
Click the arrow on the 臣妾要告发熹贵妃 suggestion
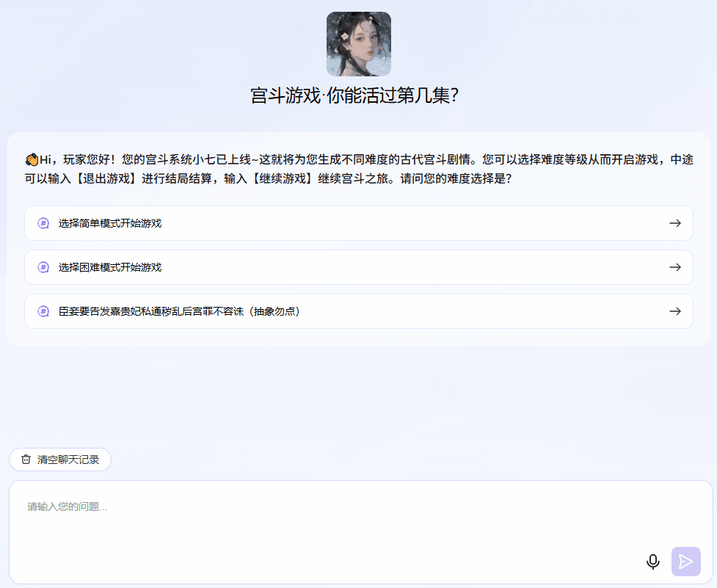coord(675,311)
